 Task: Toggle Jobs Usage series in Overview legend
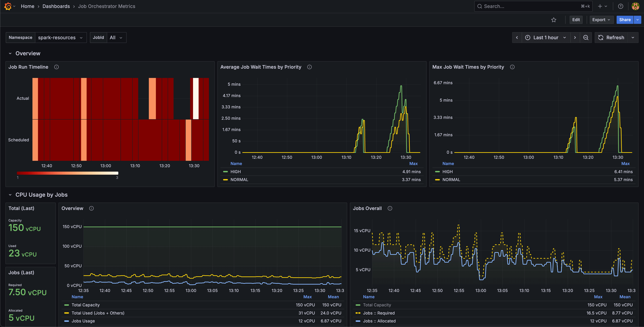83,321
